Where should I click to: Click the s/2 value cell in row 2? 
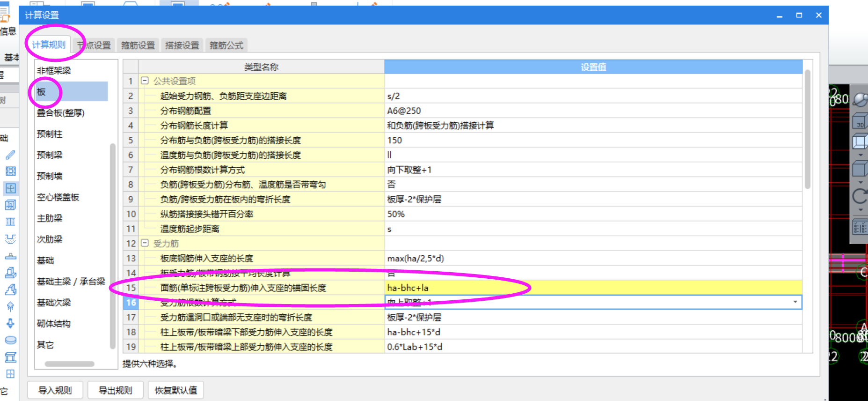[x=593, y=96]
